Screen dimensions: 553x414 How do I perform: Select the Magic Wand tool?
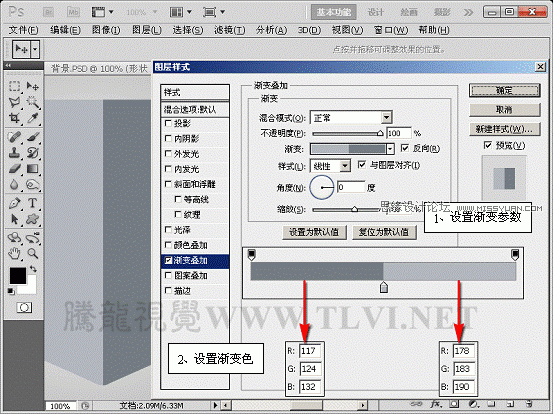(32, 102)
